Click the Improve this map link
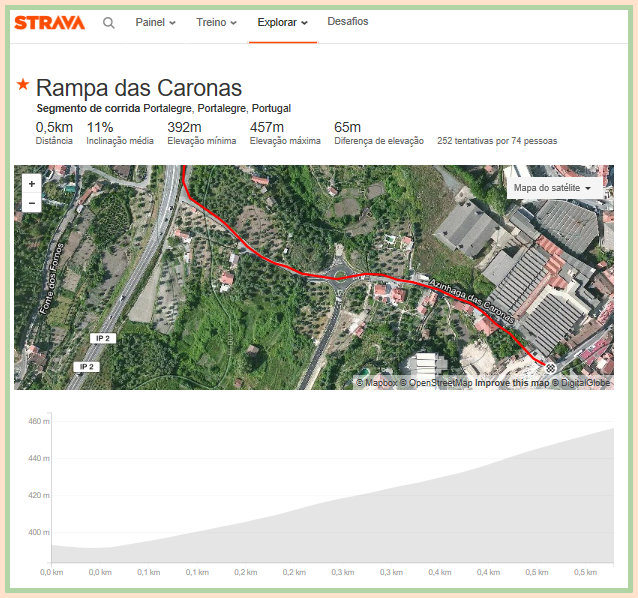Viewport: 638px width, 598px height. point(511,383)
